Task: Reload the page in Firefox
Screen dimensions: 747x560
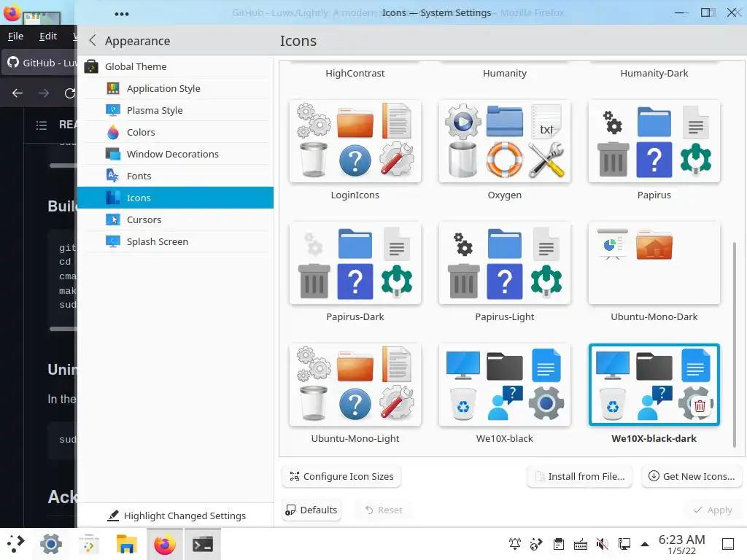Action: (70, 93)
